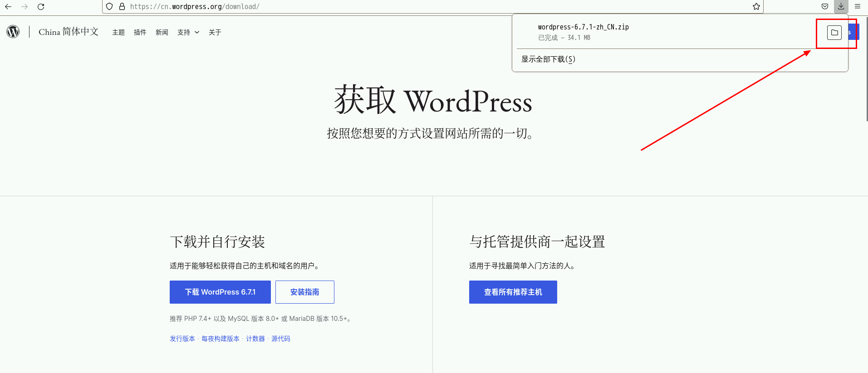Click the 下载 WordPress 6.7.1 button
The width and height of the screenshot is (868, 373).
pos(220,292)
